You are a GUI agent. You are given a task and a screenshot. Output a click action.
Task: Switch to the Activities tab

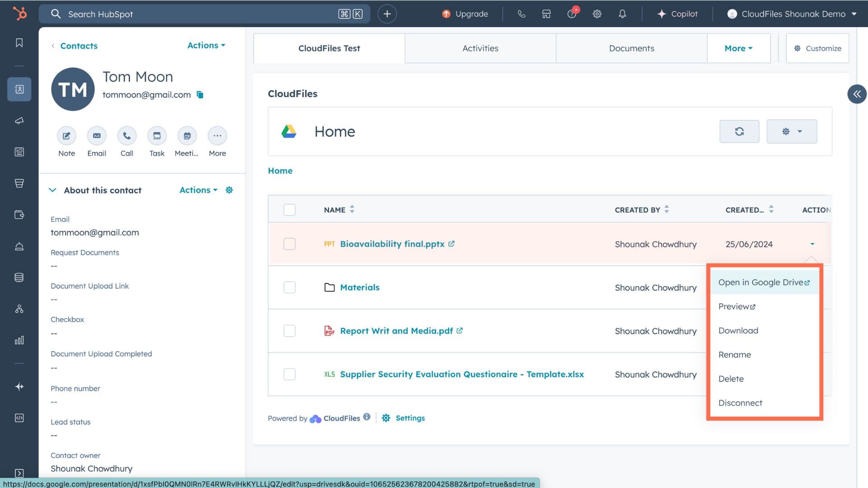coord(480,48)
